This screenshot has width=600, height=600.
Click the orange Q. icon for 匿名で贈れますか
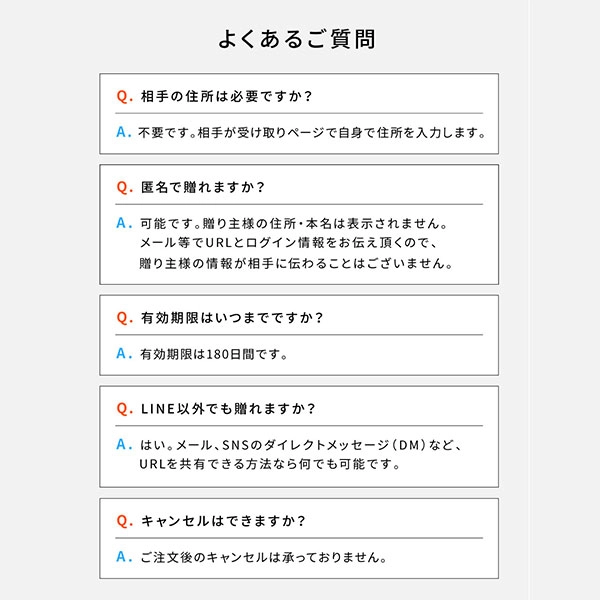pyautogui.click(x=125, y=188)
